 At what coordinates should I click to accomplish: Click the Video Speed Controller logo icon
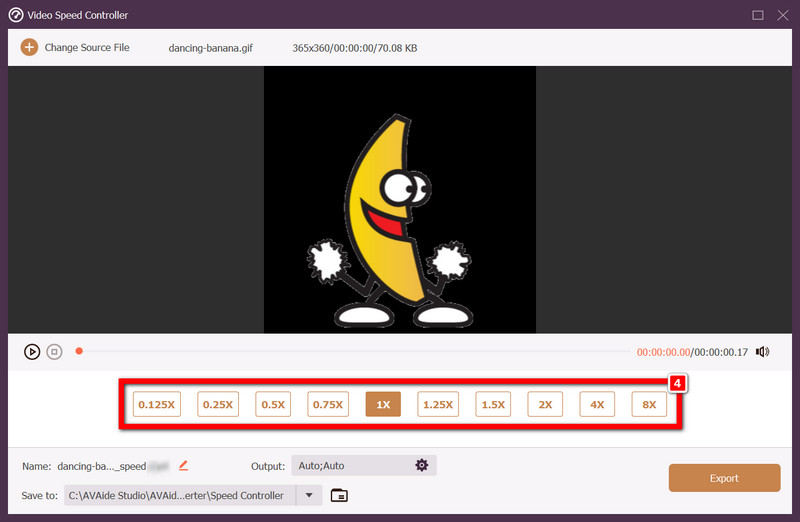pyautogui.click(x=16, y=15)
